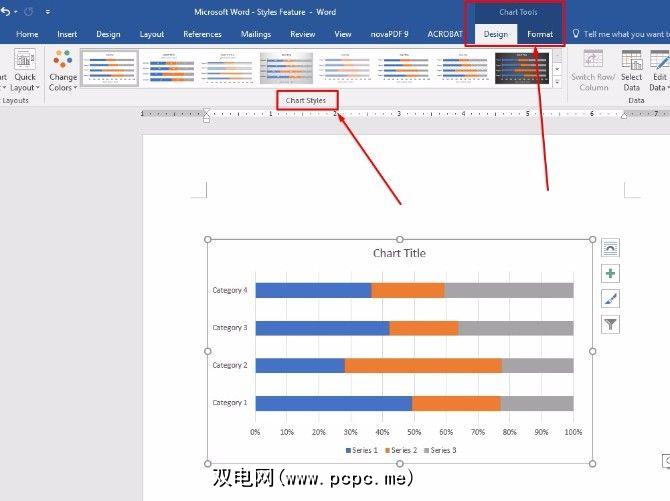Click the 100% horizontal axis label
This screenshot has width=670, height=501.
click(x=573, y=432)
